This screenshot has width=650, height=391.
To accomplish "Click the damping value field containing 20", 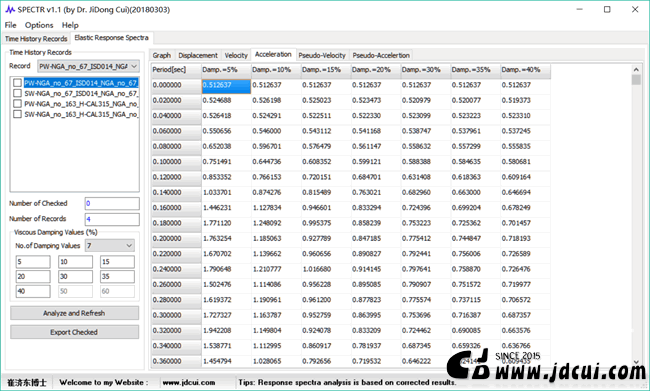I will pyautogui.click(x=33, y=277).
